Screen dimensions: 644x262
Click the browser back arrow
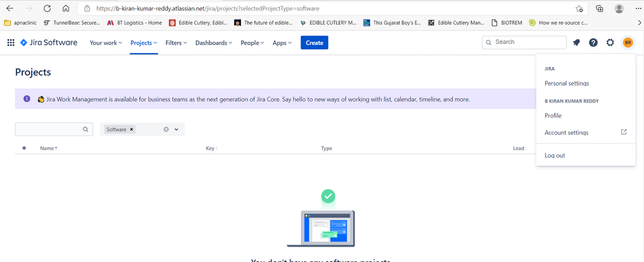(10, 8)
